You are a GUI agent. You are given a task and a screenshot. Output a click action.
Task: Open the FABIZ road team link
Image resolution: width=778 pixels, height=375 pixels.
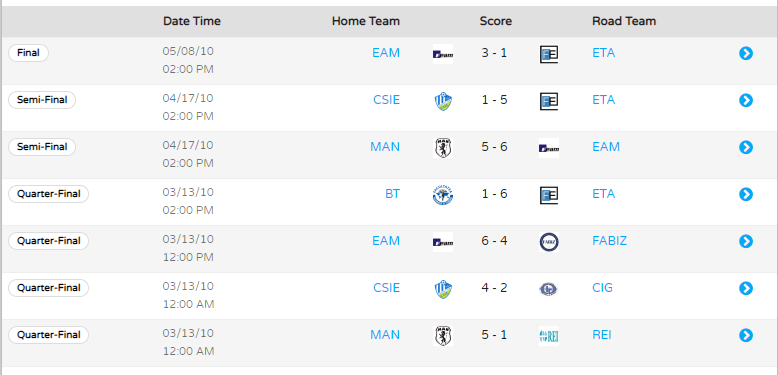pos(609,241)
